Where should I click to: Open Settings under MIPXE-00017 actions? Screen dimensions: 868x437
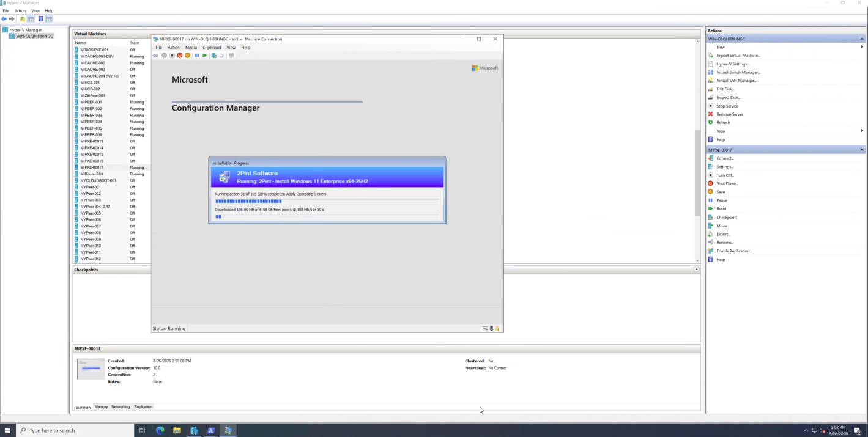724,167
